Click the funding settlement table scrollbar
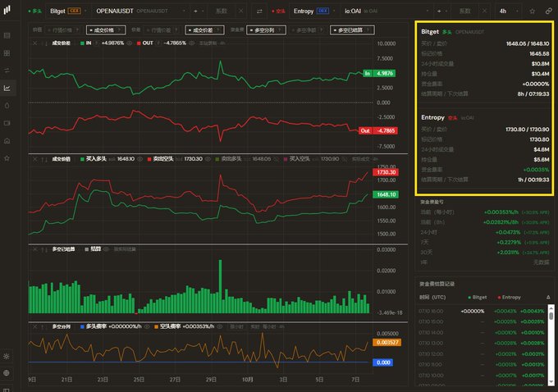Screen dimensions: 558x392 coord(551,344)
